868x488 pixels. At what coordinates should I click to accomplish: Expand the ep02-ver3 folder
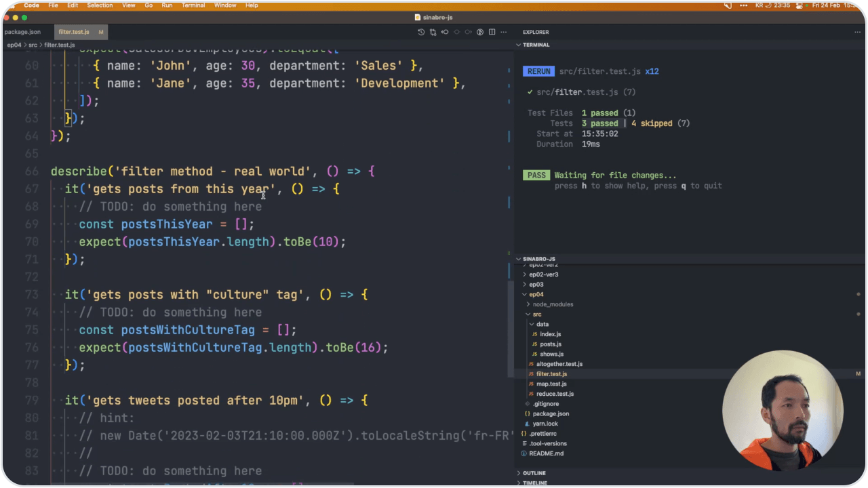click(524, 274)
